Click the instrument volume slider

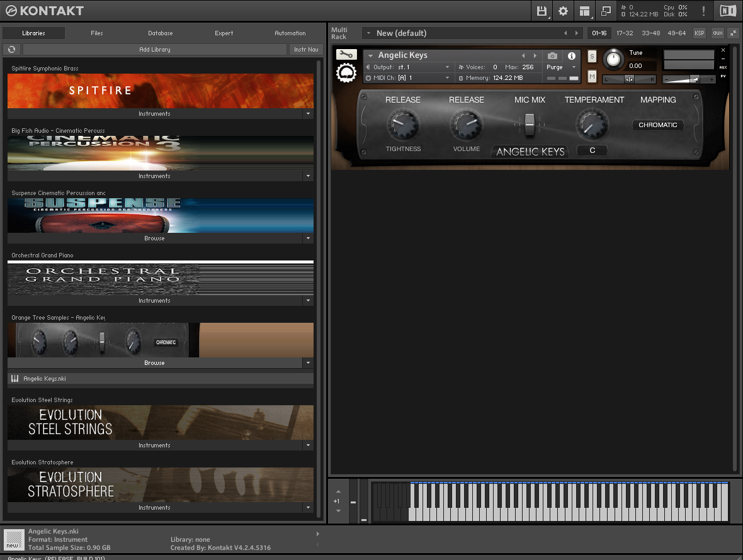(x=688, y=79)
